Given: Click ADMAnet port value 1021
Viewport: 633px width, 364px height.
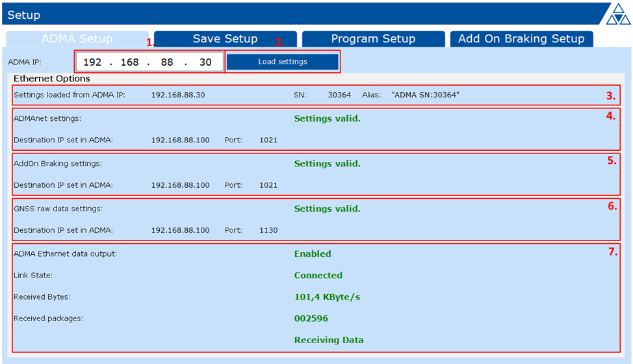Looking at the screenshot, I should click(268, 140).
